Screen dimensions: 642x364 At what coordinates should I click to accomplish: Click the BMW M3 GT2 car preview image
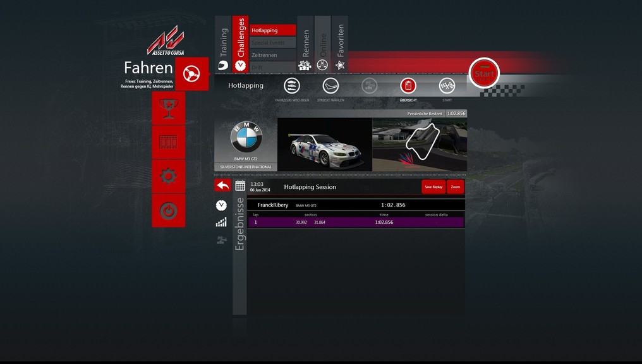pyautogui.click(x=325, y=145)
